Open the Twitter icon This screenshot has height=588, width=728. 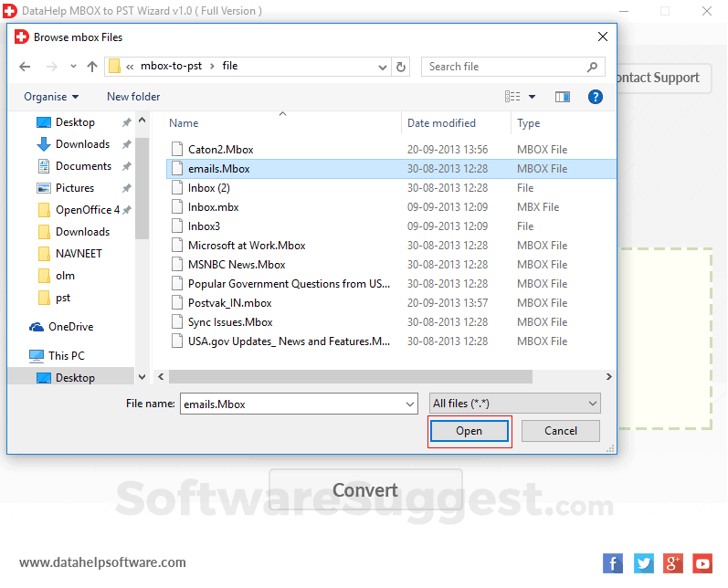point(643,563)
